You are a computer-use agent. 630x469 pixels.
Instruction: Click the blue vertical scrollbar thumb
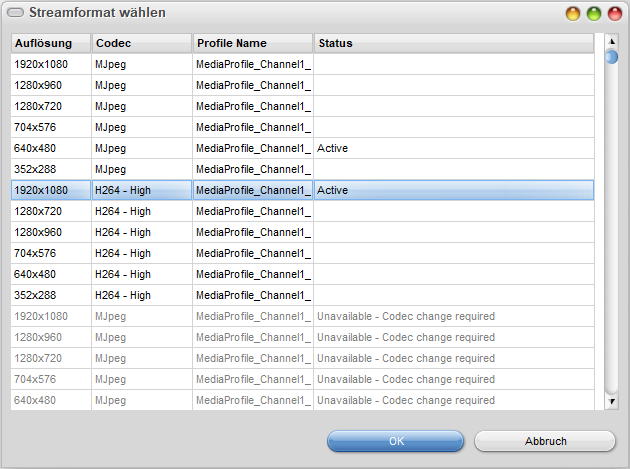[611, 57]
